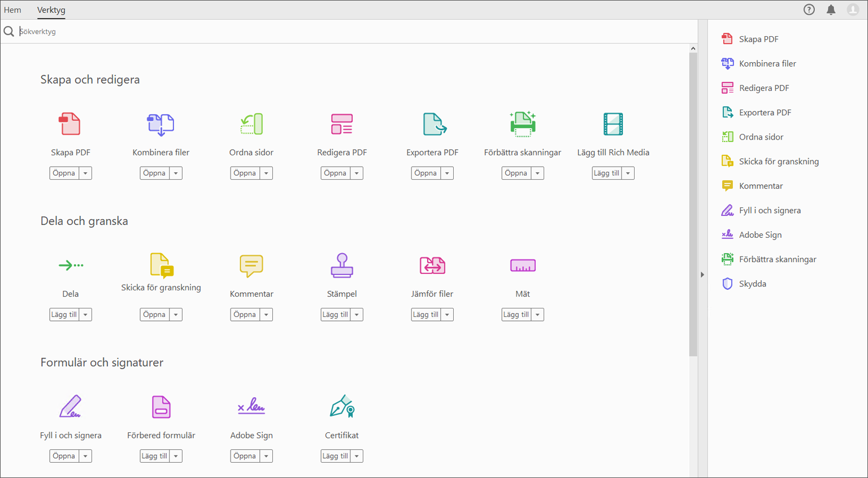Expand the Certifikat button dropdown arrow
Screen dimensions: 868x478
357,456
